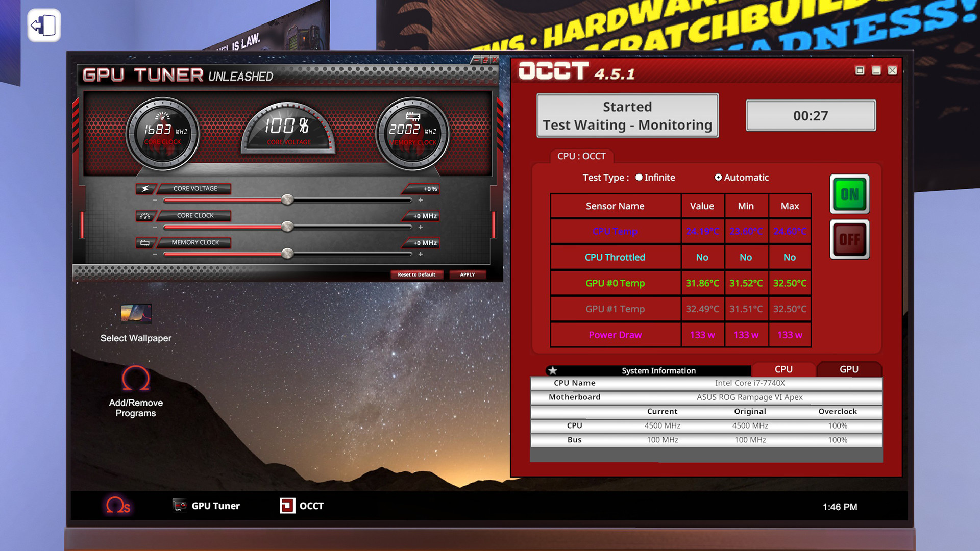The width and height of the screenshot is (980, 551).
Task: Expand the CPU tab in OCCT System Information
Action: click(783, 369)
